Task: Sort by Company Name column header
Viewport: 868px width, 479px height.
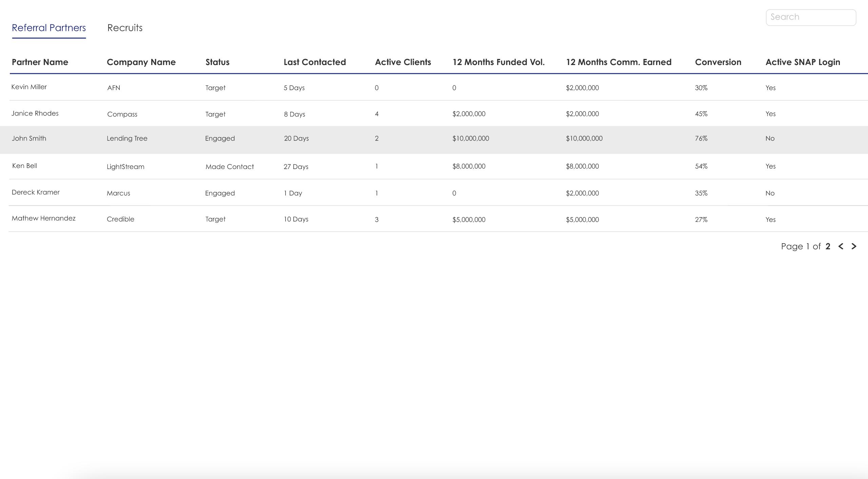Action: point(141,62)
